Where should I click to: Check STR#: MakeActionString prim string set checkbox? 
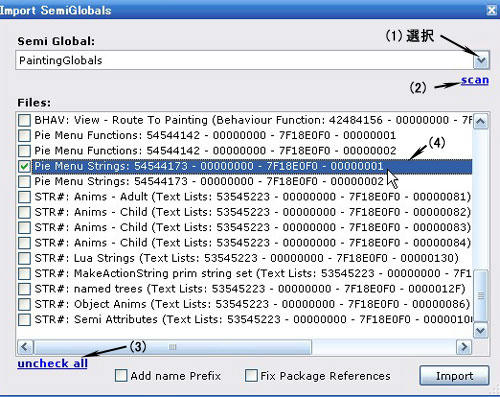(x=24, y=273)
